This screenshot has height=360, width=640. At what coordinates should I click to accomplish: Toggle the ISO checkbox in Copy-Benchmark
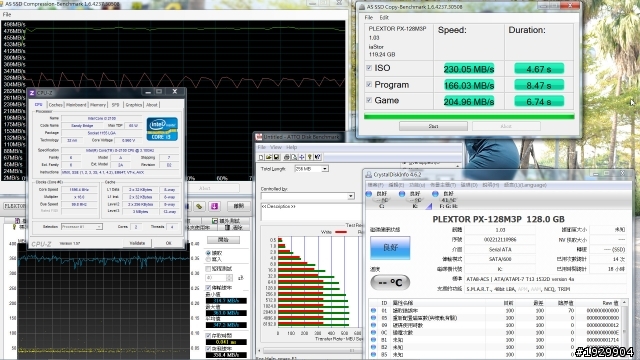coord(369,68)
